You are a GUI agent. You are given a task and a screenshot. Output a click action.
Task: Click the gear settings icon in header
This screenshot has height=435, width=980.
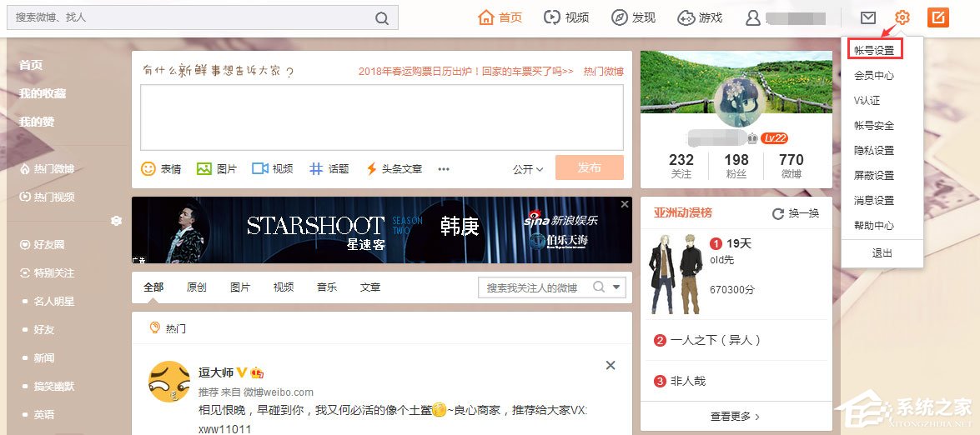[902, 17]
